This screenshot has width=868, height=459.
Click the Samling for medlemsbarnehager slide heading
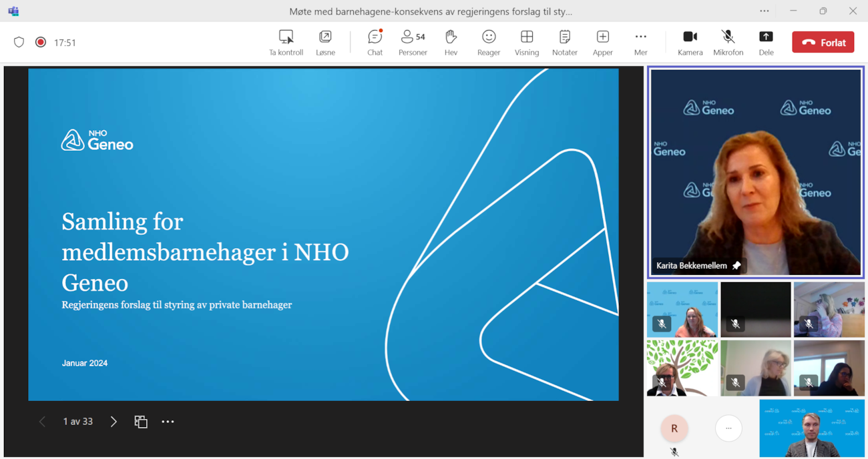(205, 252)
